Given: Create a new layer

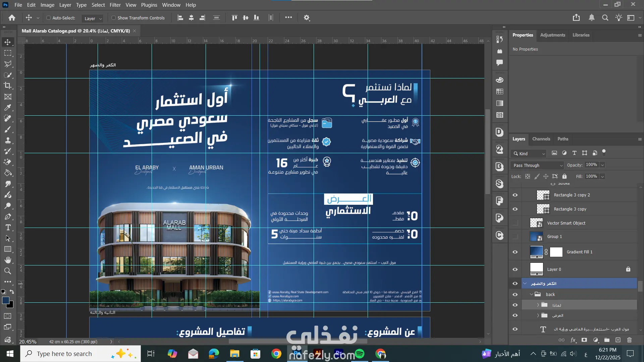Looking at the screenshot, I should (618, 340).
